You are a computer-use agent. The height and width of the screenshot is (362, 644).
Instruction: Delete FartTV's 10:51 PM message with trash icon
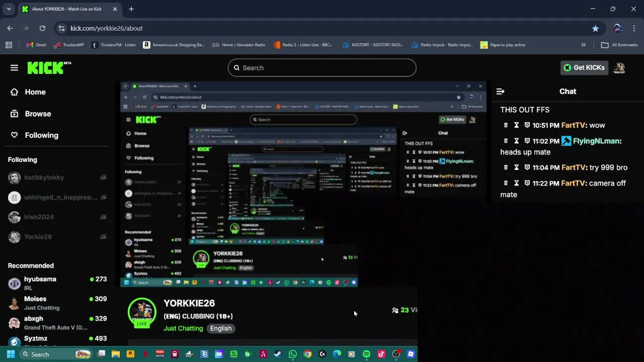click(506, 125)
